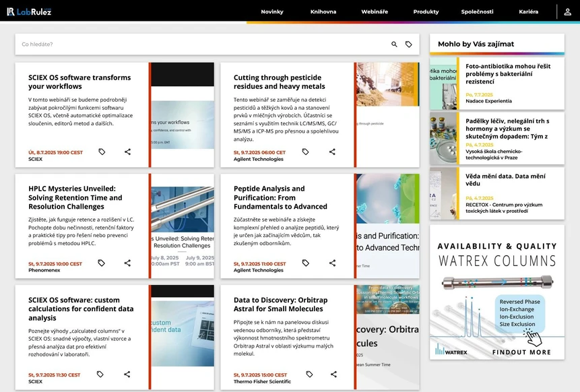Click the Co hledáte search field
This screenshot has width=580, height=392.
[x=202, y=44]
